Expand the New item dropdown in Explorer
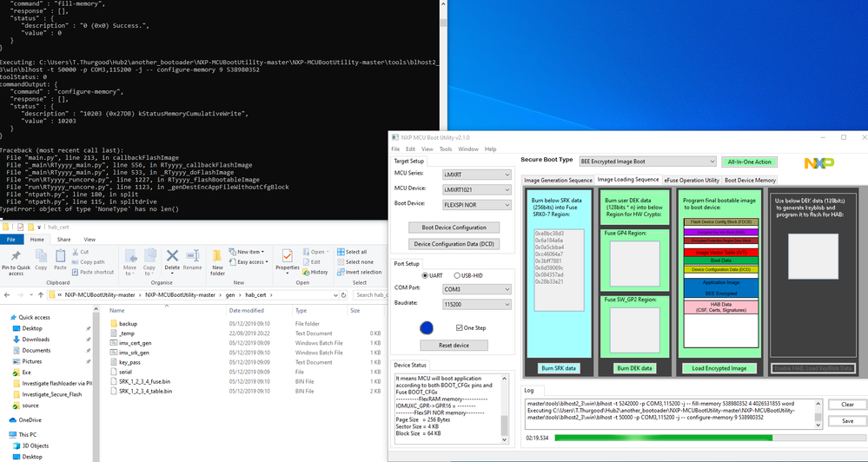This screenshot has width=868, height=462. [x=248, y=252]
